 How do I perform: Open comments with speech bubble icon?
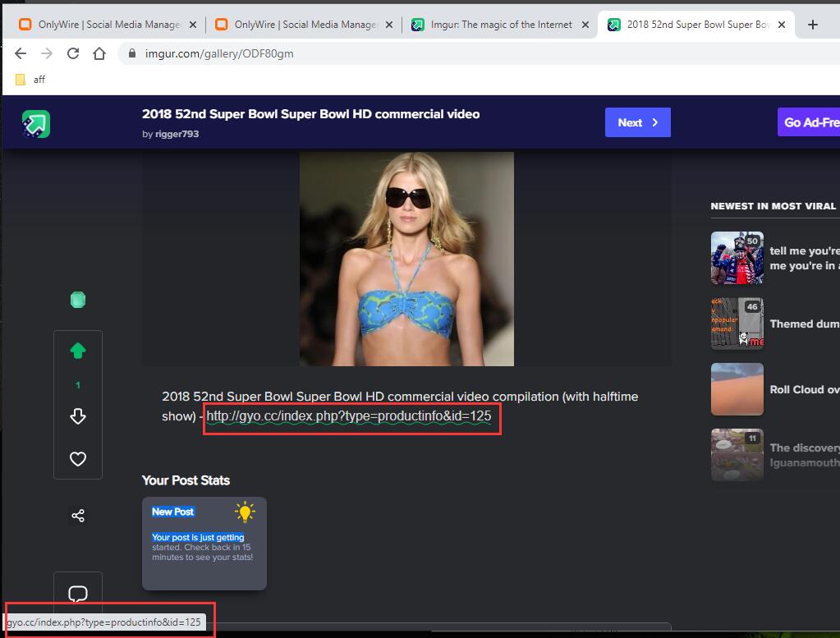(78, 594)
